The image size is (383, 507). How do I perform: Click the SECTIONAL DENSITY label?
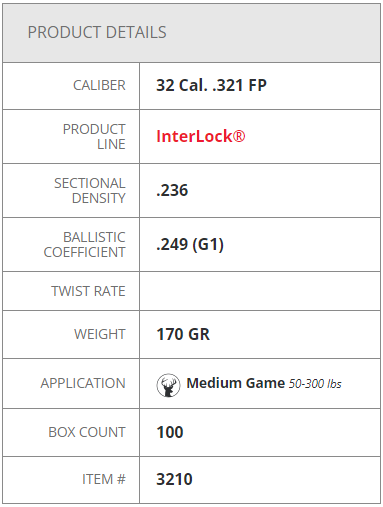(90, 191)
